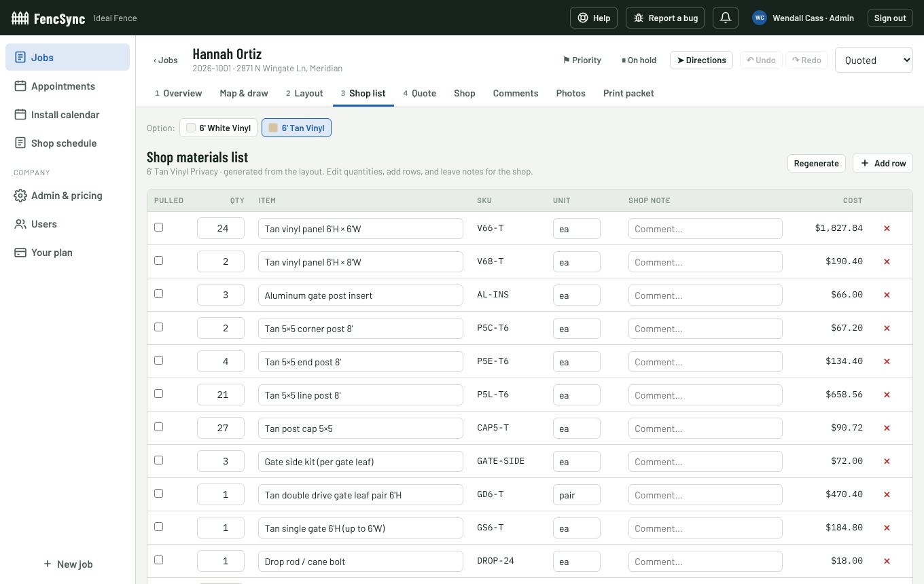Open the Quoted status dropdown
The height and width of the screenshot is (584, 924).
[874, 60]
